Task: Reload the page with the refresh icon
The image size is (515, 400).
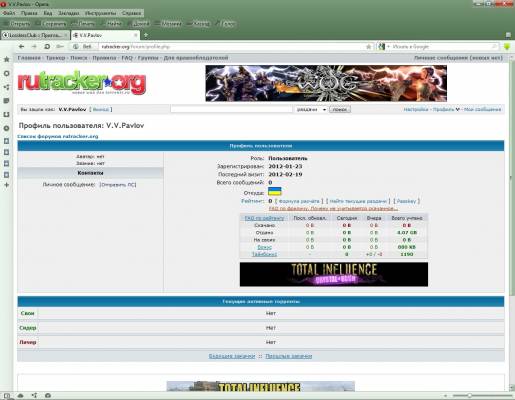Action: coord(47,47)
